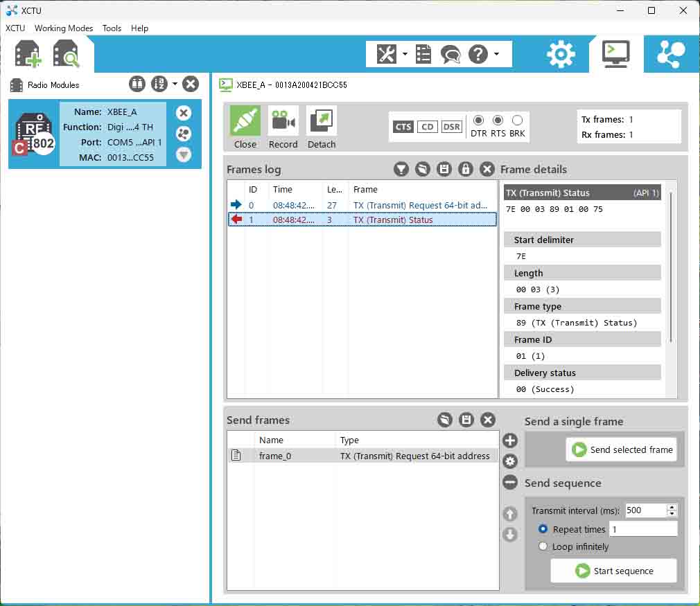Select the Repeat times option
Screen dimensions: 700x606
click(x=543, y=529)
